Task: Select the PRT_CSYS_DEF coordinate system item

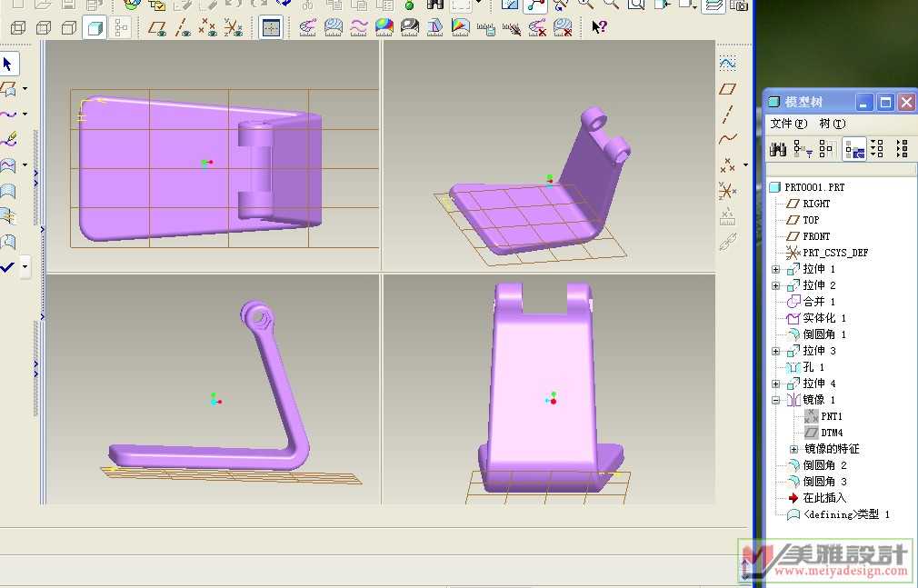Action: click(834, 253)
